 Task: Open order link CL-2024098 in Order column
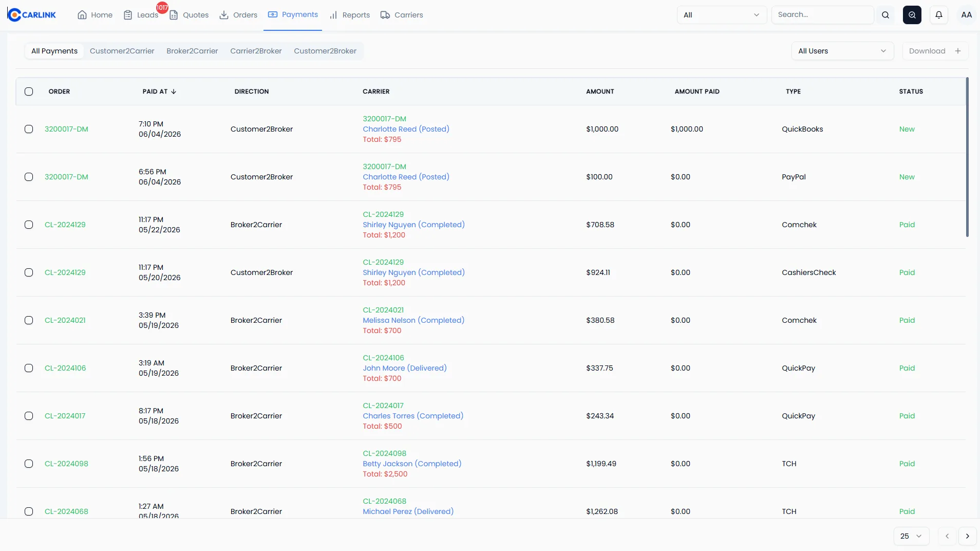click(x=66, y=464)
